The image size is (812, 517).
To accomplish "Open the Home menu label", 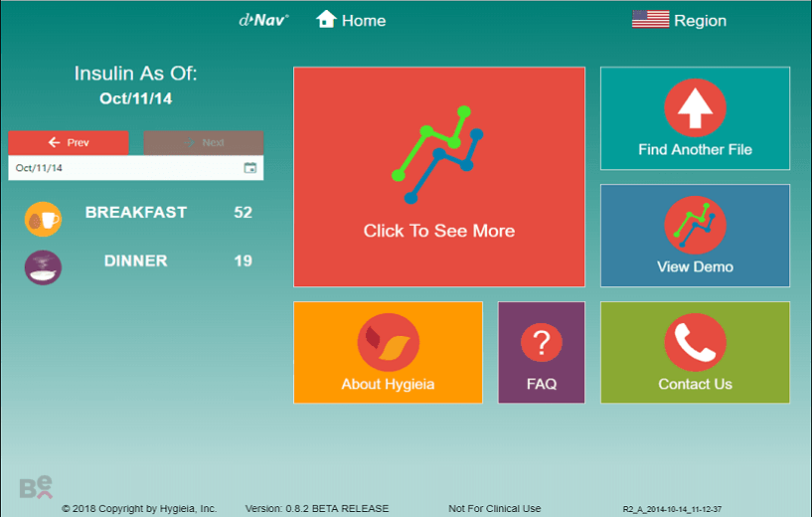I will pyautogui.click(x=364, y=21).
